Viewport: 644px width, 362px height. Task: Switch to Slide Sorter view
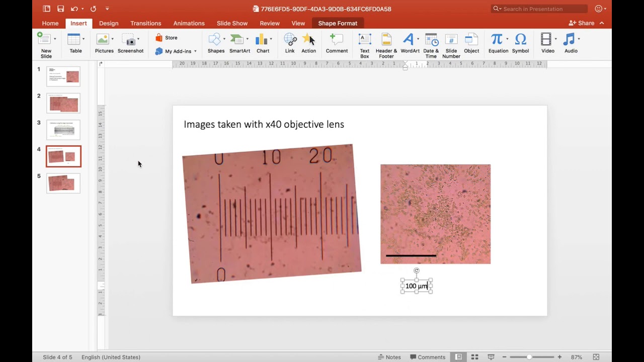point(474,357)
